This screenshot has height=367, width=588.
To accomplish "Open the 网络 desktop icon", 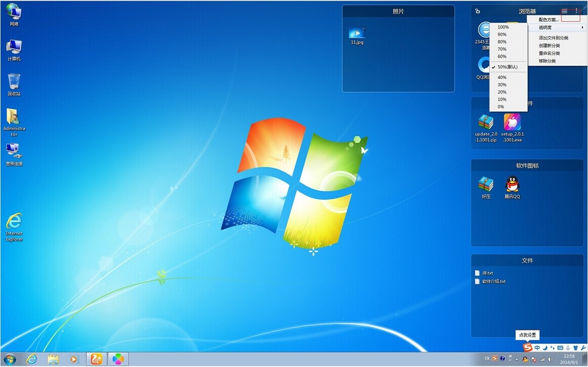I will 14,15.
